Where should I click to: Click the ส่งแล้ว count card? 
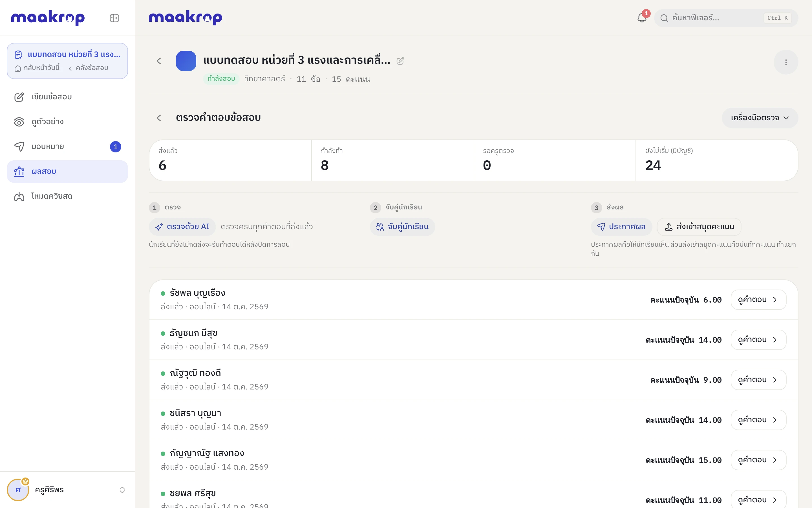point(231,160)
